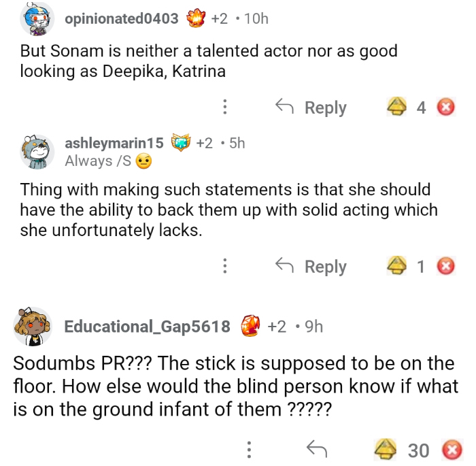The height and width of the screenshot is (466, 476).
Task: Open overflow menu on Educational_Gap5618's comment
Action: click(250, 450)
